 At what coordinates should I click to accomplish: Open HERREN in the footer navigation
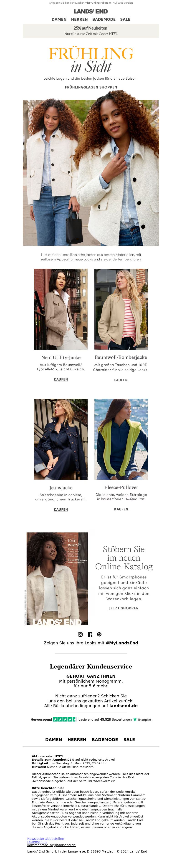point(77,740)
